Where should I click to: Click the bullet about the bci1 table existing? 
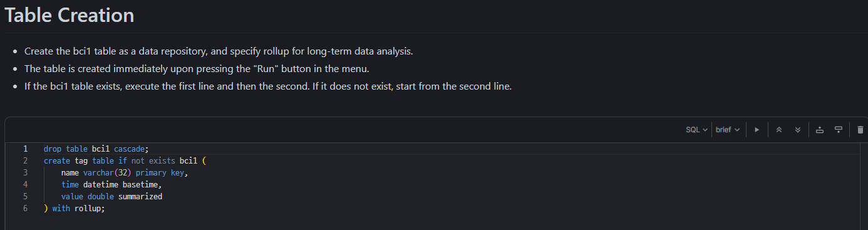(x=268, y=86)
